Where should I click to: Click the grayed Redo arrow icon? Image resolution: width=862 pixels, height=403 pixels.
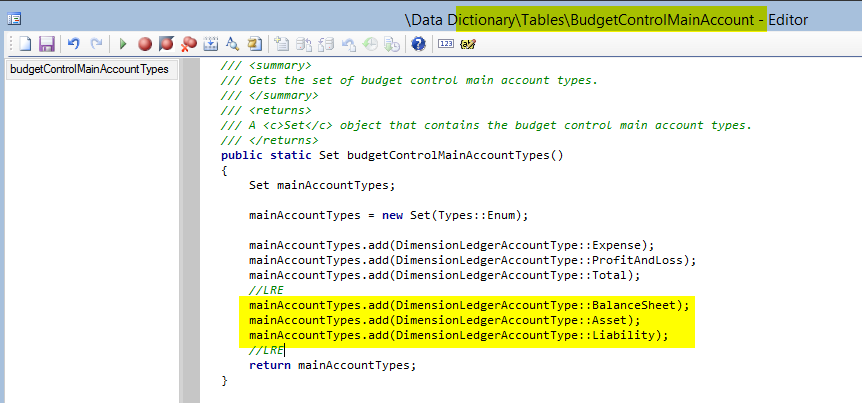[x=96, y=44]
